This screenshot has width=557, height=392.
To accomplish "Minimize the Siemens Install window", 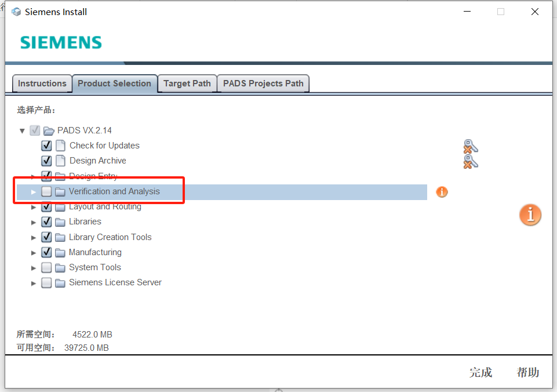I will point(467,12).
